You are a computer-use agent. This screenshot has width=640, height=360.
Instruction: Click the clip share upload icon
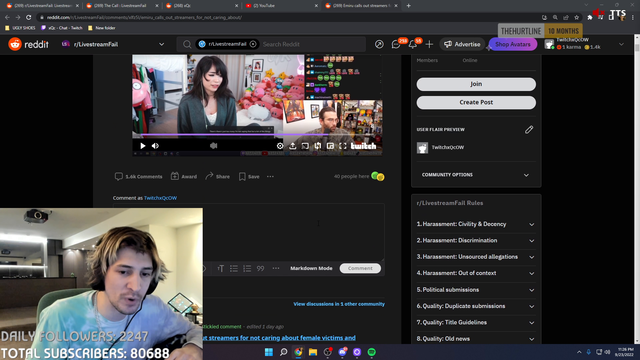click(x=293, y=146)
